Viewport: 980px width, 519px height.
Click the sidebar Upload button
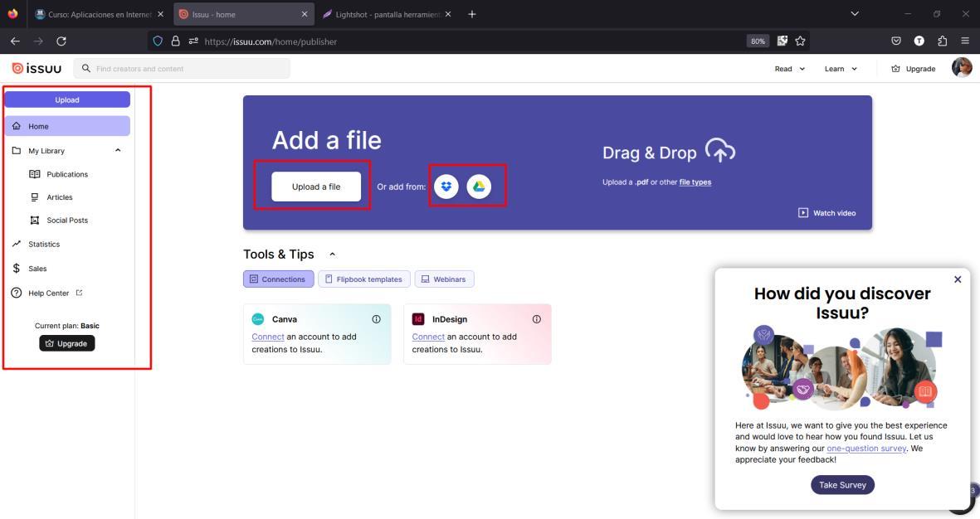point(67,100)
